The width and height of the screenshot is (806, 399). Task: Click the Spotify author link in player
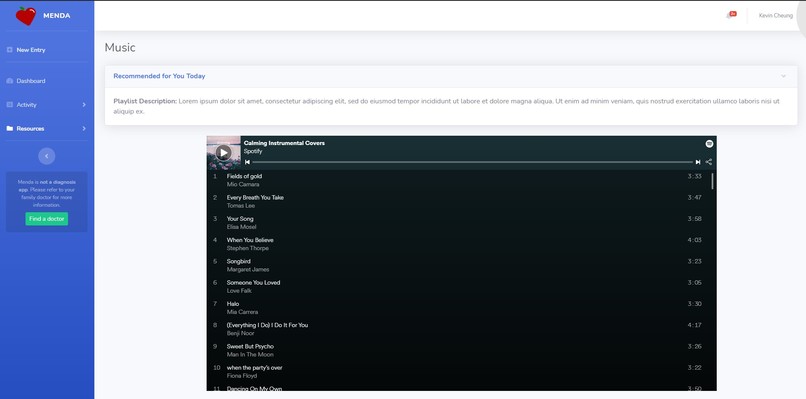253,151
